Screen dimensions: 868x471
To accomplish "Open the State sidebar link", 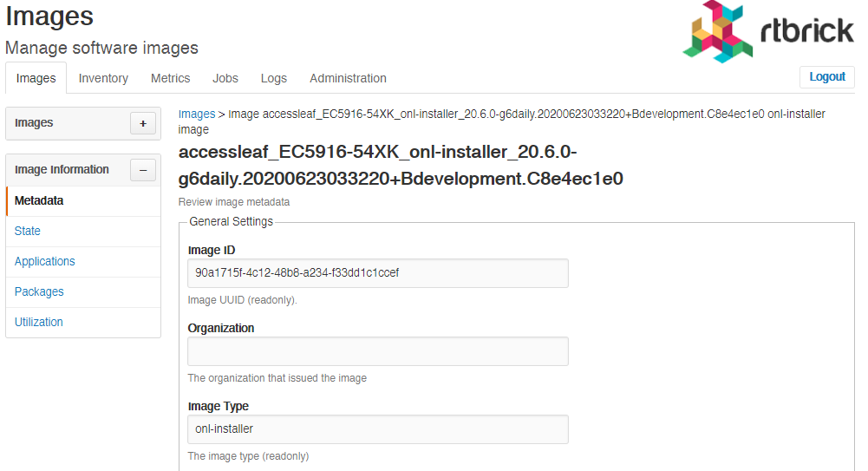I will [83, 232].
